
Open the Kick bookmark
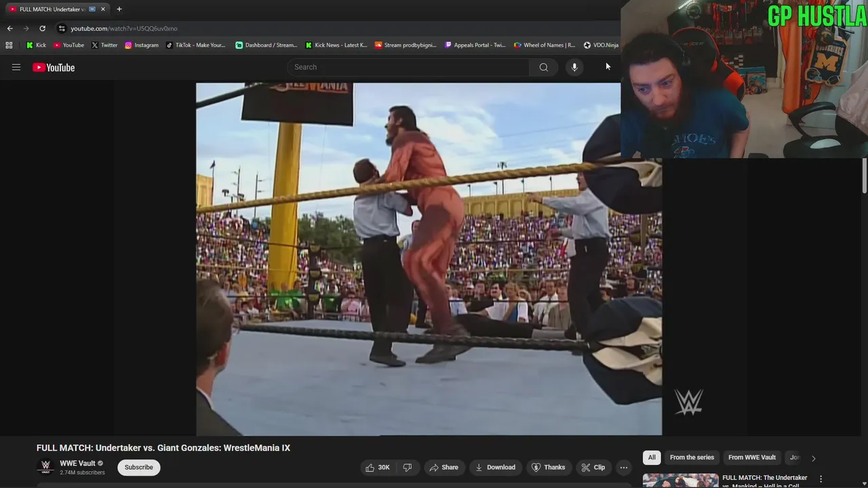coord(36,45)
